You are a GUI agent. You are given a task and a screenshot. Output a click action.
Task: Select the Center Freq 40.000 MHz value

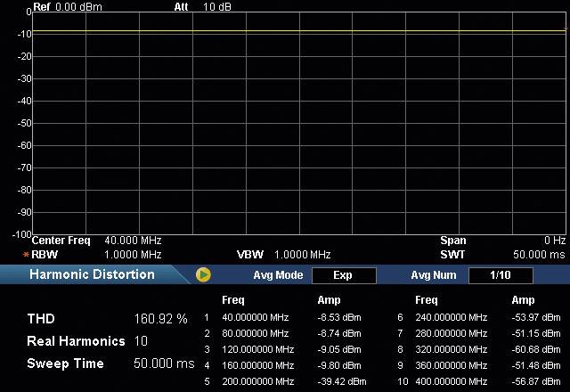tap(133, 241)
